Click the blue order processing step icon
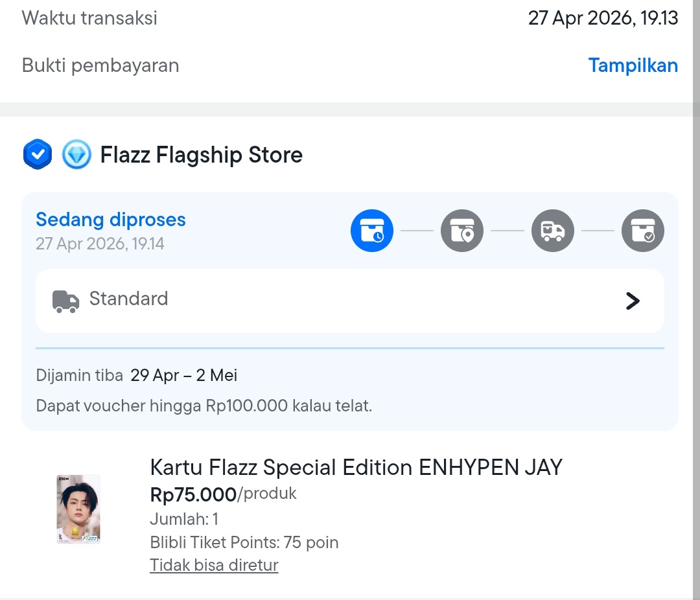Screen dimensions: 700x600 tap(372, 231)
